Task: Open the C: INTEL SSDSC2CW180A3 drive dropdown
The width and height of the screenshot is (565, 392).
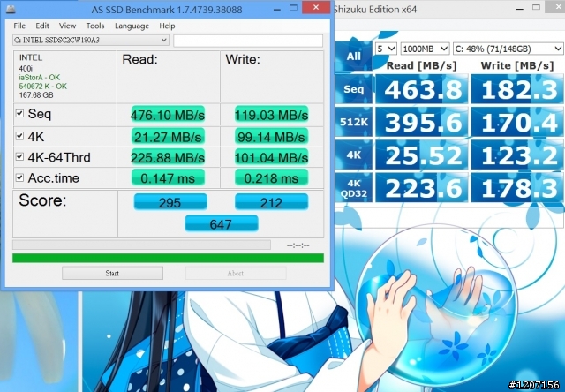Action: tap(90, 40)
